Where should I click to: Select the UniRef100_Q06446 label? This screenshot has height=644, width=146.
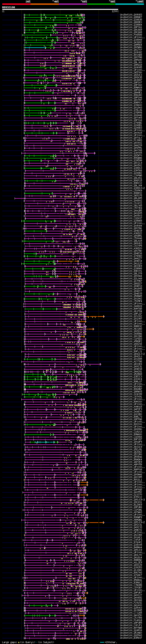pyautogui.click(x=131, y=115)
